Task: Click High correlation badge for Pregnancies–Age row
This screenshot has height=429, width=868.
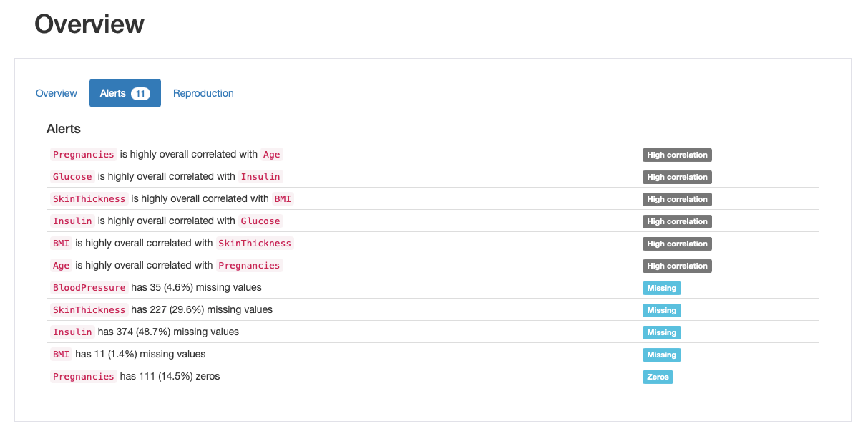Action: [677, 155]
